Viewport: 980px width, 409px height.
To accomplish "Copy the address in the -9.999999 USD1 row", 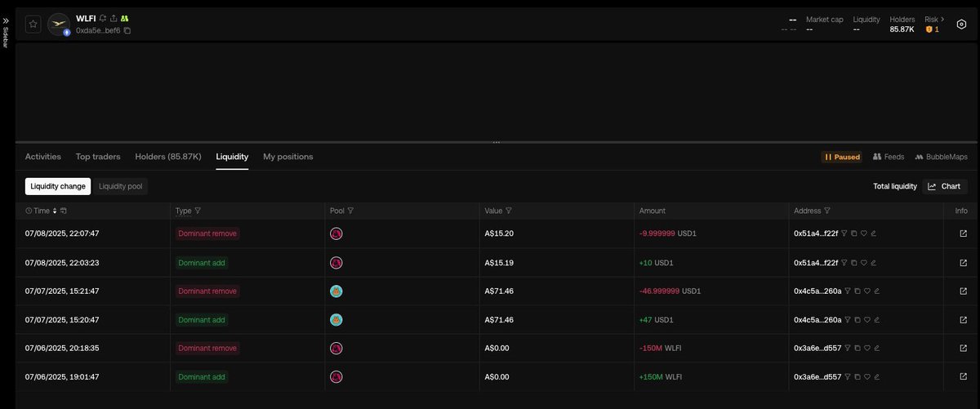I will (854, 233).
